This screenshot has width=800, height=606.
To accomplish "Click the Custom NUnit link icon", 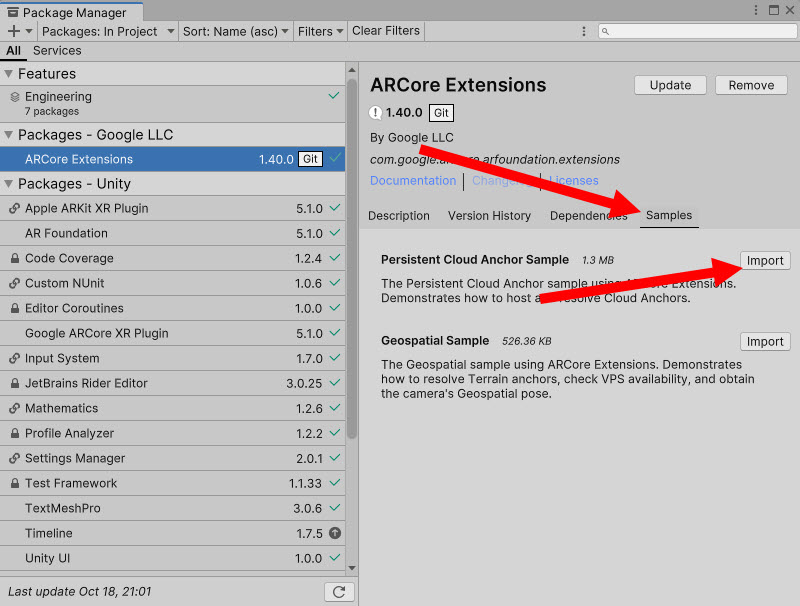I will tap(15, 283).
